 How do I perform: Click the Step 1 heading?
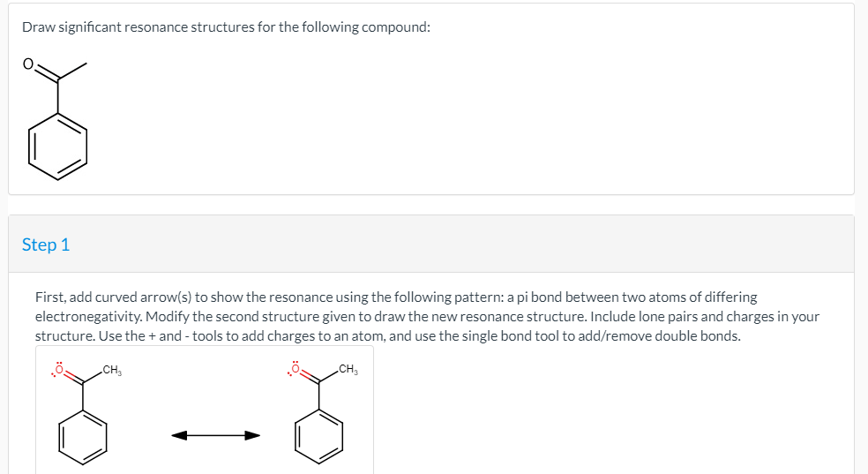pos(46,245)
